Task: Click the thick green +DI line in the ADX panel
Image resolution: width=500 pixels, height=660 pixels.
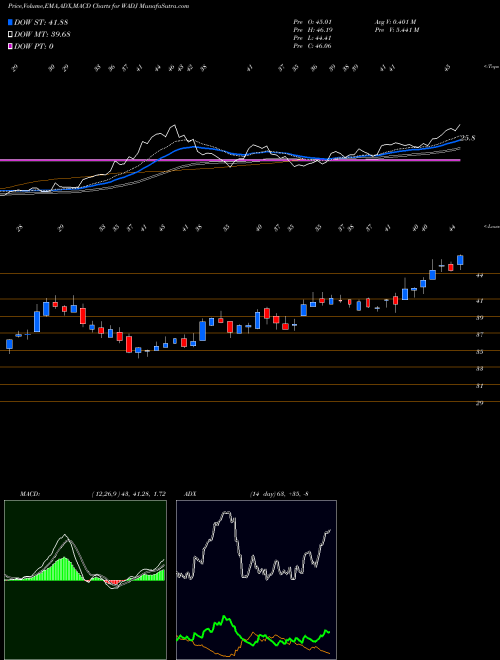Action: tap(253, 631)
